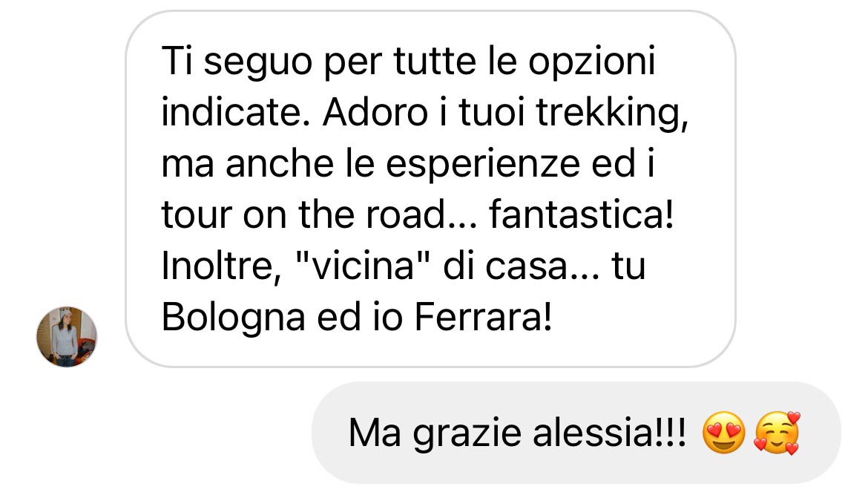This screenshot has height=498, width=868.
Task: Click the word 'casa...' in the message
Action: click(542, 266)
